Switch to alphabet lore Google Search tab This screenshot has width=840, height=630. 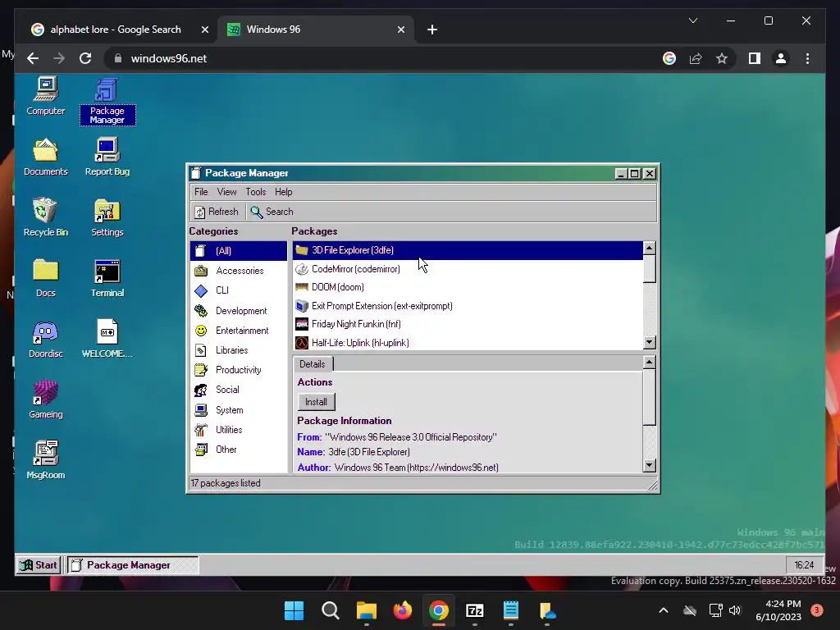point(116,30)
